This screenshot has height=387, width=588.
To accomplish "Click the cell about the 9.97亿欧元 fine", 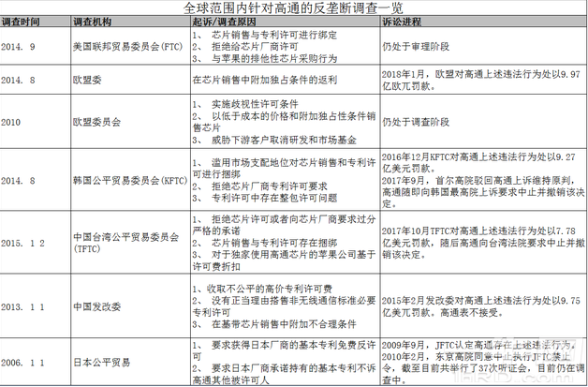I will point(481,80).
